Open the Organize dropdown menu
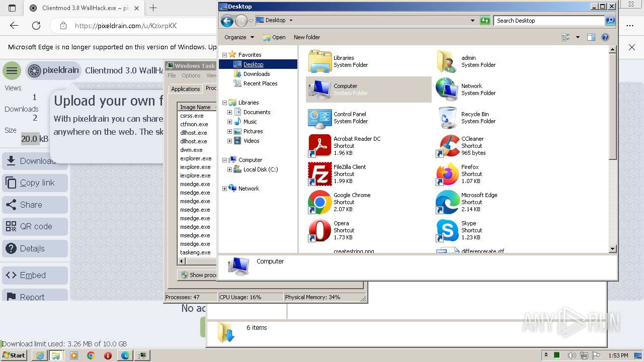 pos(239,37)
